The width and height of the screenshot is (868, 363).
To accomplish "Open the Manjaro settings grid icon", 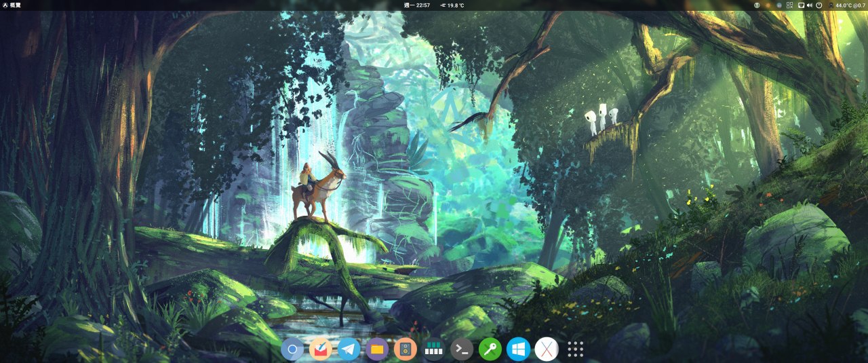I will coord(433,349).
